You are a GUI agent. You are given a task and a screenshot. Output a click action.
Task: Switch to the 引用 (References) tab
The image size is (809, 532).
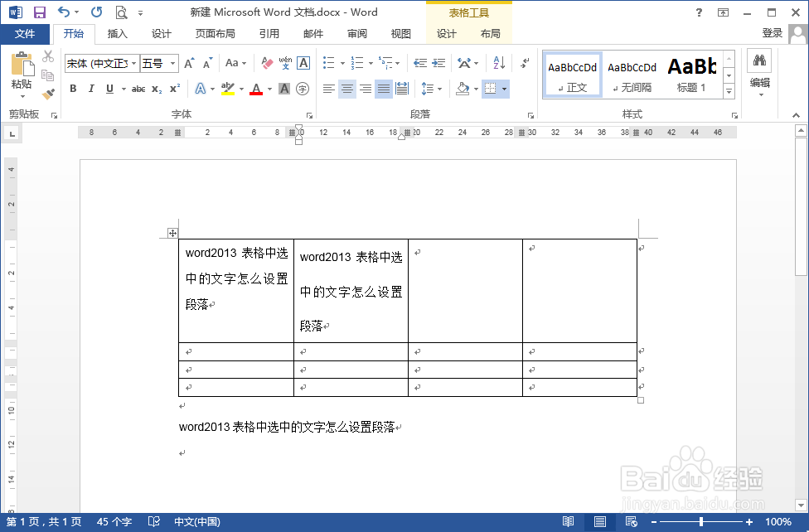pos(269,34)
